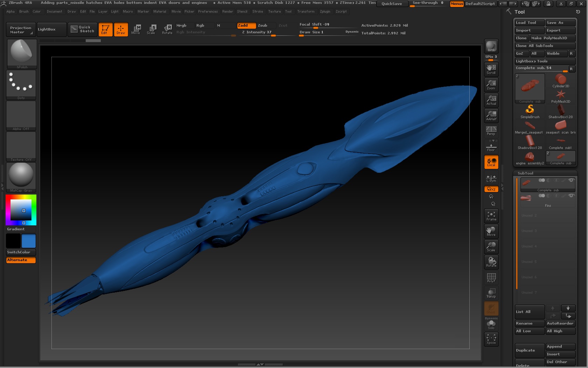Image resolution: width=588 pixels, height=368 pixels.
Task: Open the Zplugin menu
Action: pos(325,12)
